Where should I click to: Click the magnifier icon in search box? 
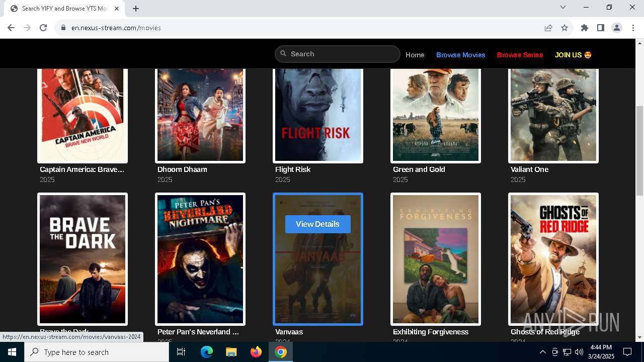point(283,53)
